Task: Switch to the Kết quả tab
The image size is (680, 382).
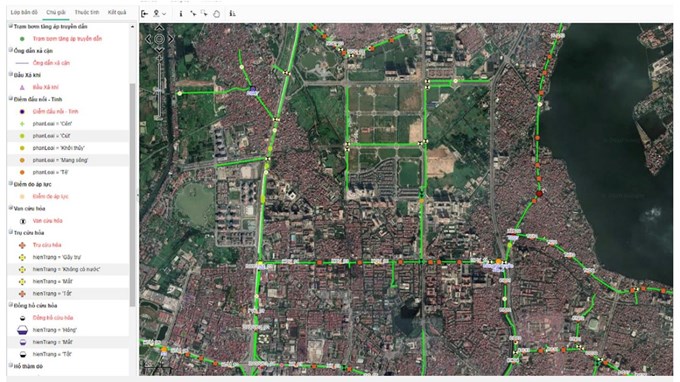Action: (x=117, y=13)
